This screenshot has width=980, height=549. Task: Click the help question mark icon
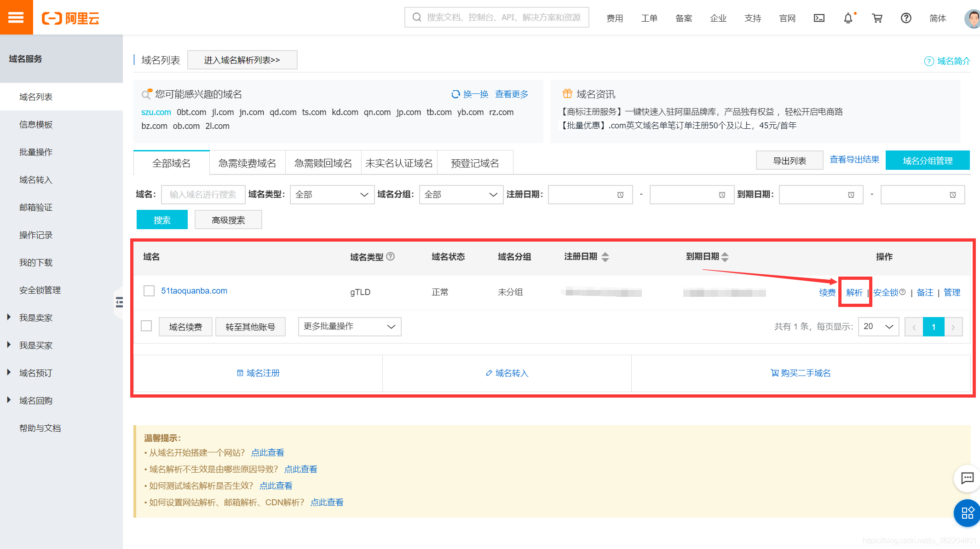[906, 17]
